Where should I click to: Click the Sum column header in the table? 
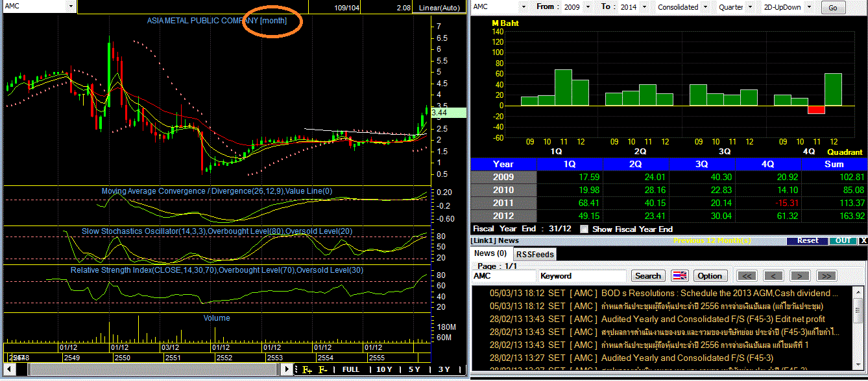click(x=834, y=164)
